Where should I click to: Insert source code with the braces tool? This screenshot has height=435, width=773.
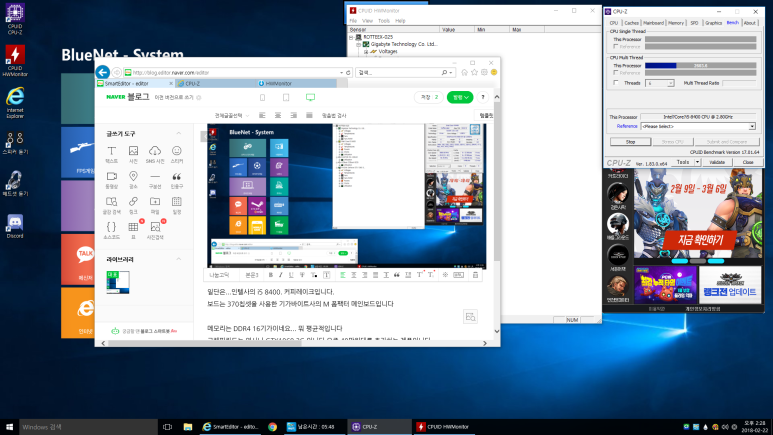point(111,230)
